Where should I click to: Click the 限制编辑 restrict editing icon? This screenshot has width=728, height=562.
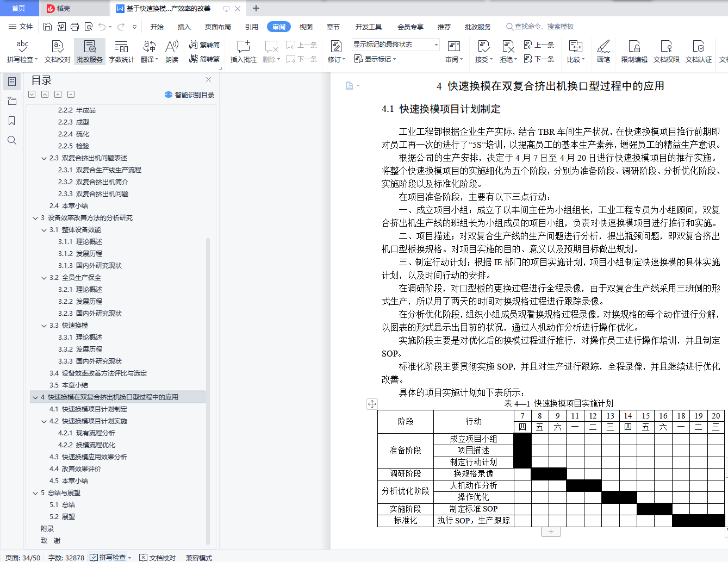point(634,52)
